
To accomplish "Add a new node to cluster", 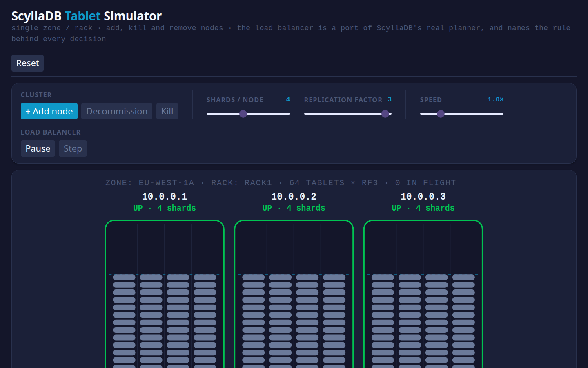I will [x=49, y=111].
